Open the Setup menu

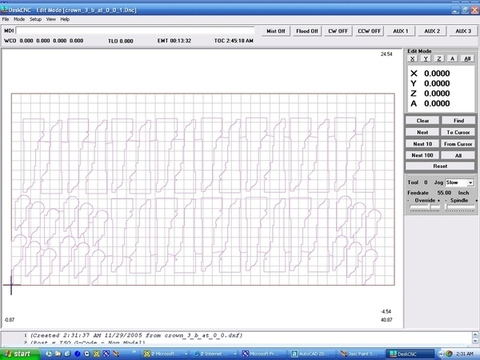tap(35, 19)
